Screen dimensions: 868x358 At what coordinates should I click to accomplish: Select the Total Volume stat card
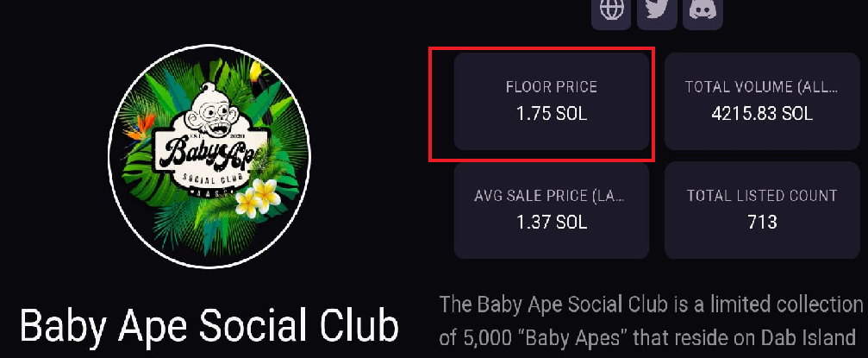762,101
